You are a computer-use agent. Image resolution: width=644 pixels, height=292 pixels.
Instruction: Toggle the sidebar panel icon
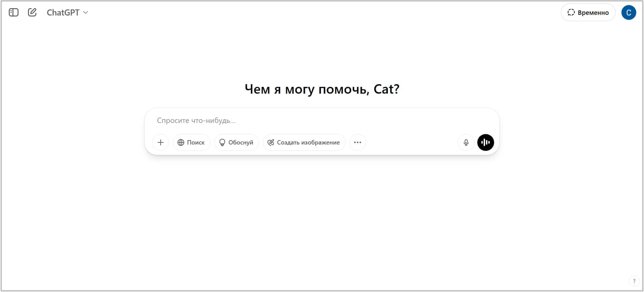(x=13, y=12)
